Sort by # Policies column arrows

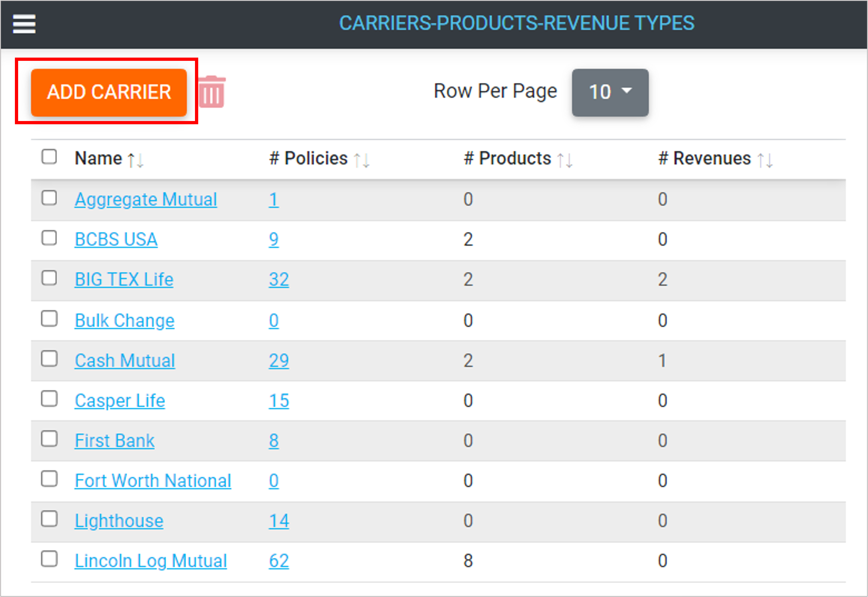click(361, 160)
